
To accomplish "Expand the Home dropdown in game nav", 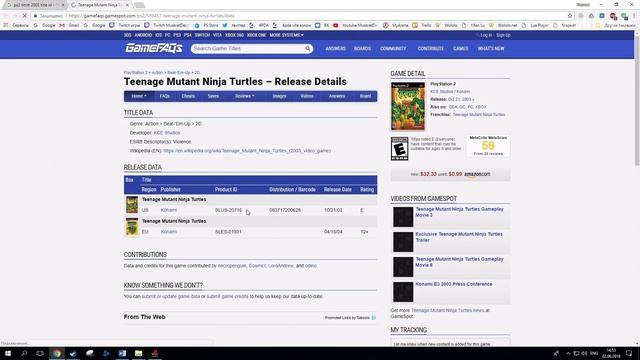I will [139, 96].
